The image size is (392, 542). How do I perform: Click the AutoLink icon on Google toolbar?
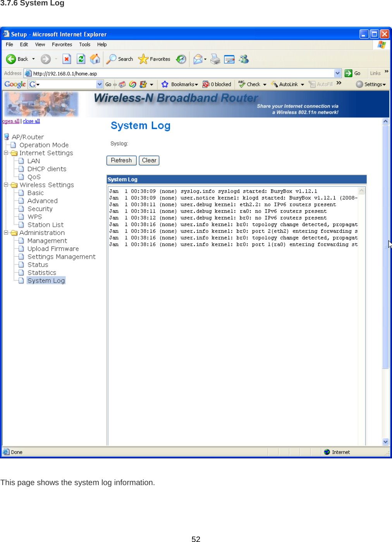275,84
